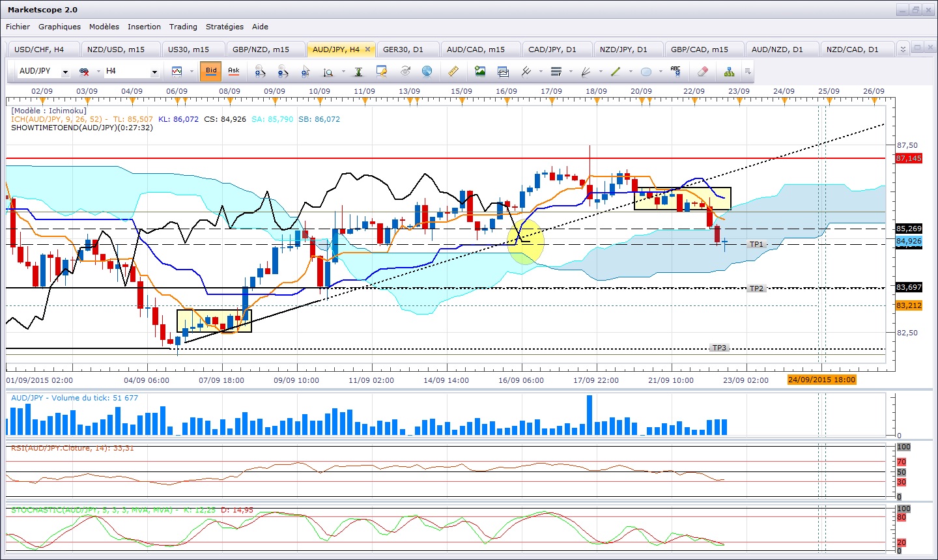Close the AUD/JPY, H4 tab

point(367,49)
